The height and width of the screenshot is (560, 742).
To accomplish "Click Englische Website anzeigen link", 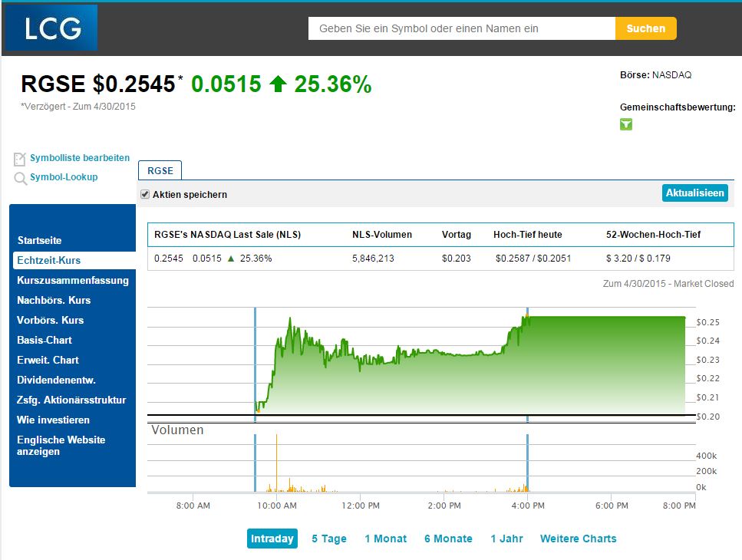I will [x=61, y=446].
